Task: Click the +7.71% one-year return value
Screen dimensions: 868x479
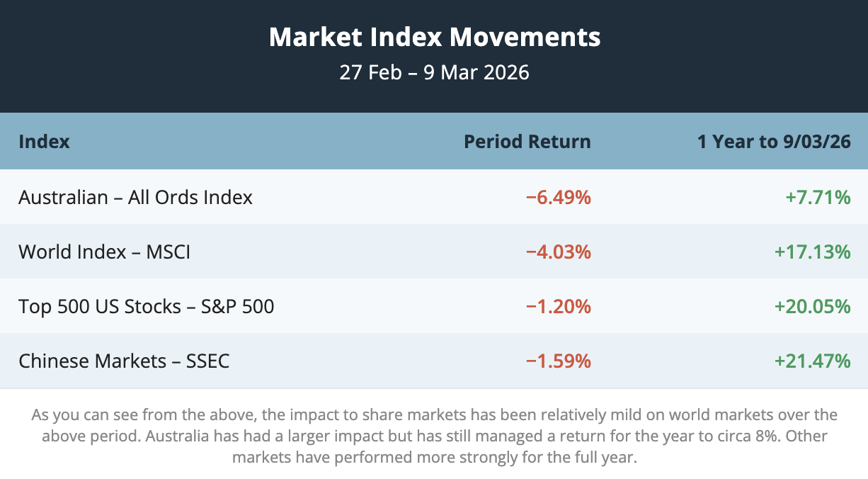Action: tap(817, 197)
